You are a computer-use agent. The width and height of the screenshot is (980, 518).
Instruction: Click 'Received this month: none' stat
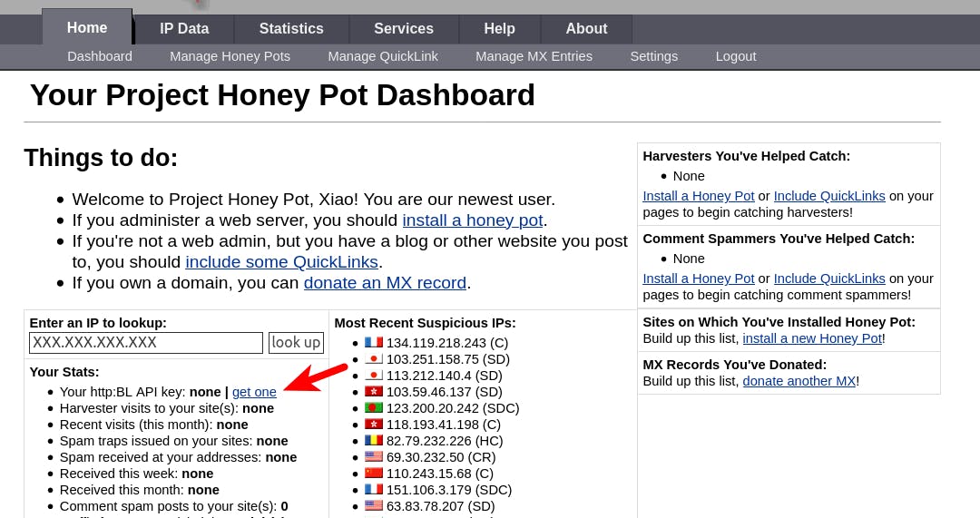[x=140, y=490]
